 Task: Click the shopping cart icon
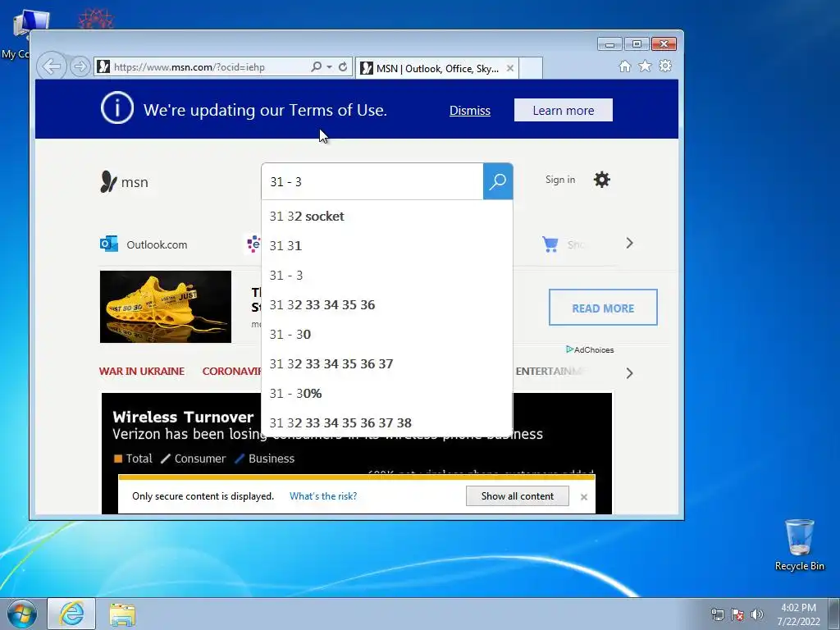(550, 244)
